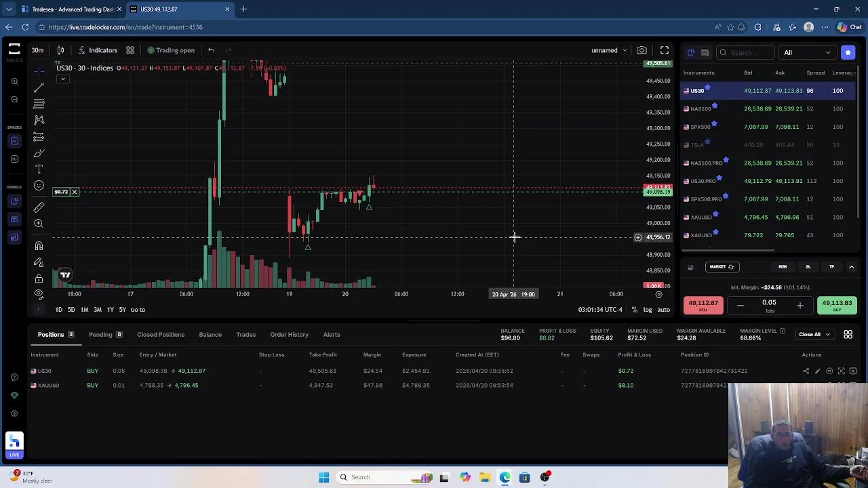Viewport: 868px width, 488px height.
Task: Open the Indicators dialog
Action: (x=96, y=50)
